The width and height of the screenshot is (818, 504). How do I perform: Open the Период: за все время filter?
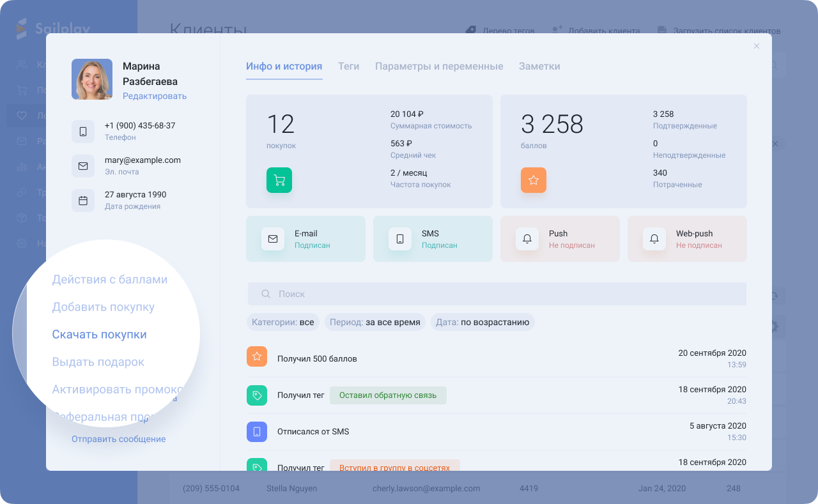coord(375,322)
